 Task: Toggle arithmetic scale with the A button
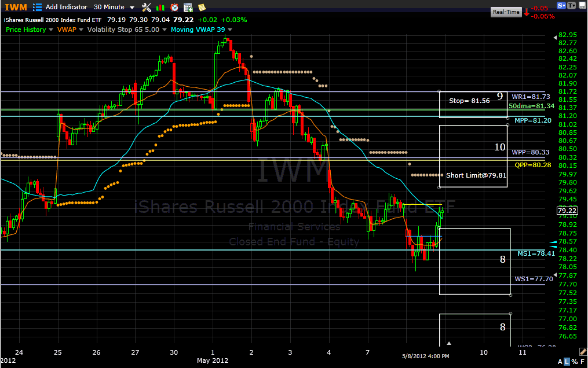tap(560, 362)
